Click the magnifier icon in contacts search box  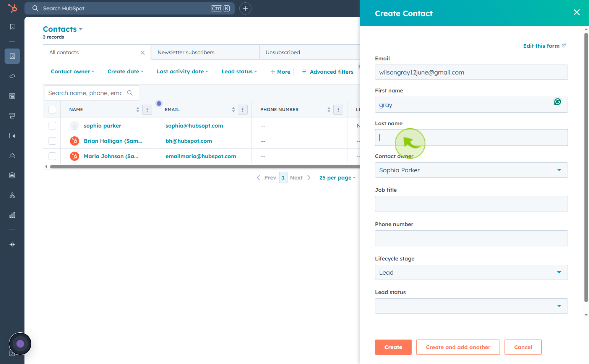130,93
